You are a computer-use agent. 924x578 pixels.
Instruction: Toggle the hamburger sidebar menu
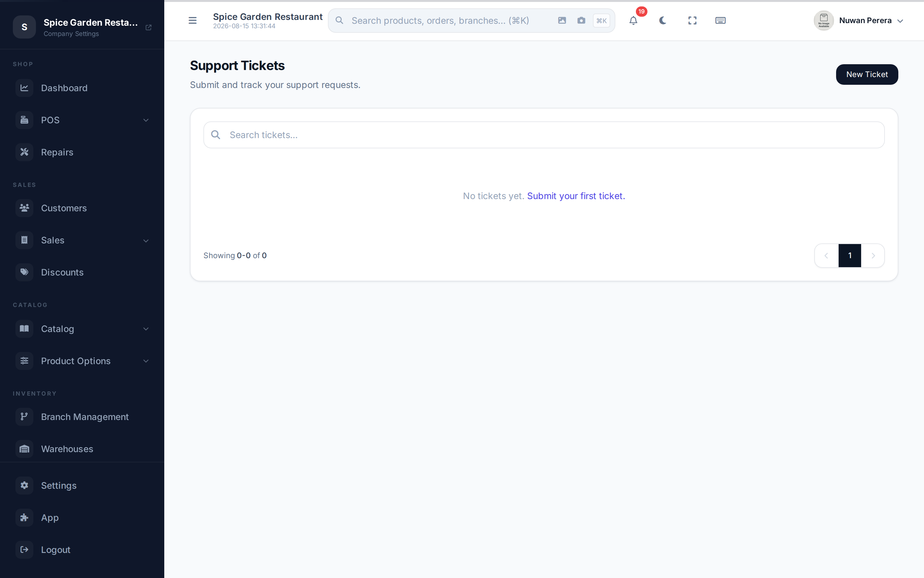[x=193, y=21]
